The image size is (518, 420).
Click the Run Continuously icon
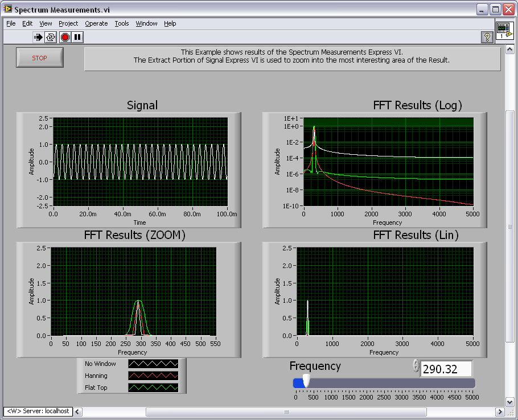click(x=51, y=37)
